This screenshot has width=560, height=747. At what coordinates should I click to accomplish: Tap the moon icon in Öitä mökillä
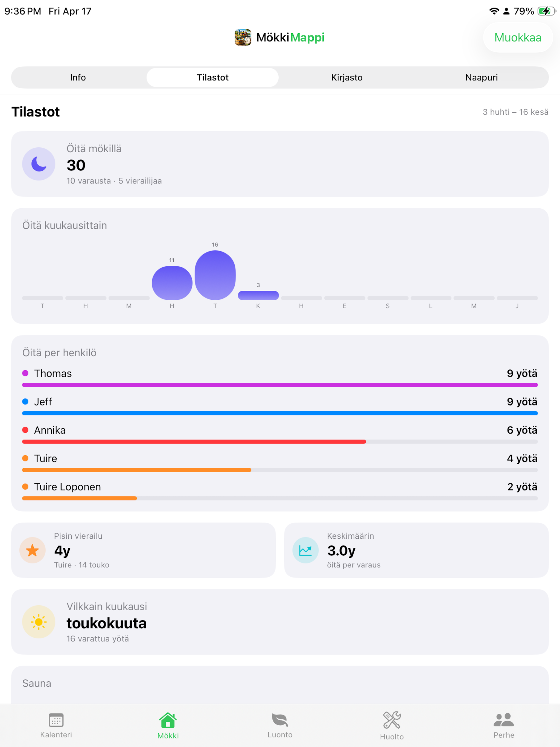pos(39,164)
